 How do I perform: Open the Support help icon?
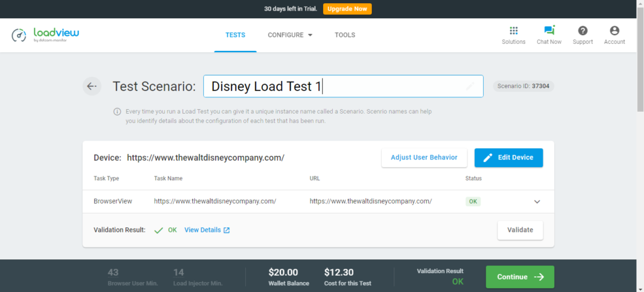(x=582, y=31)
